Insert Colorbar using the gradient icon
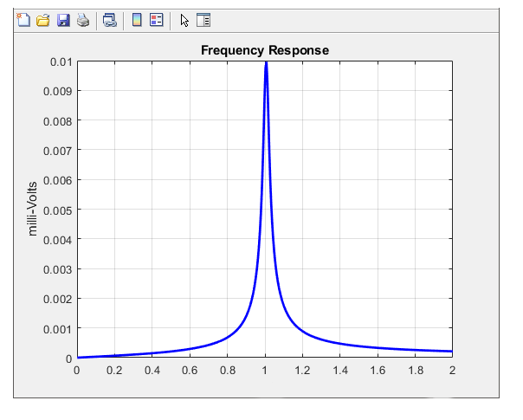This screenshot has width=523, height=420. click(x=137, y=20)
